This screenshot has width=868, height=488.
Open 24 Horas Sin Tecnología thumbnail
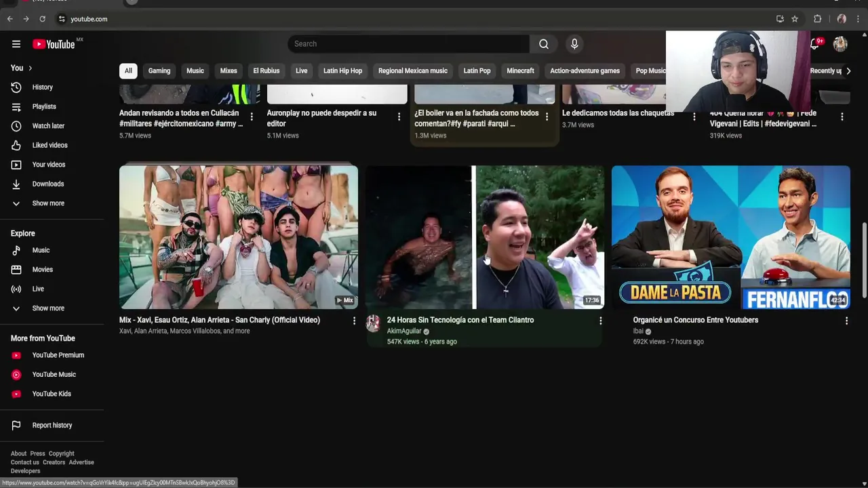(485, 237)
